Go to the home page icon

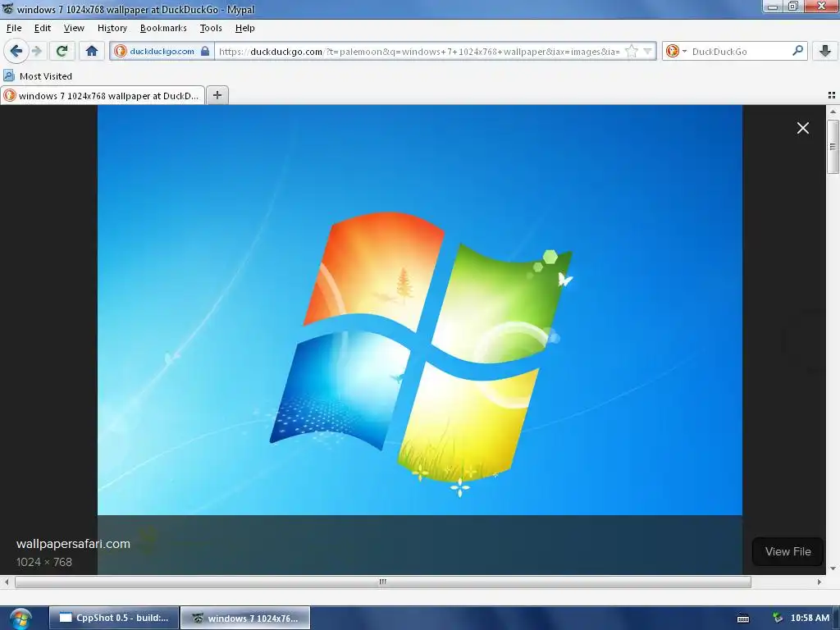(92, 52)
